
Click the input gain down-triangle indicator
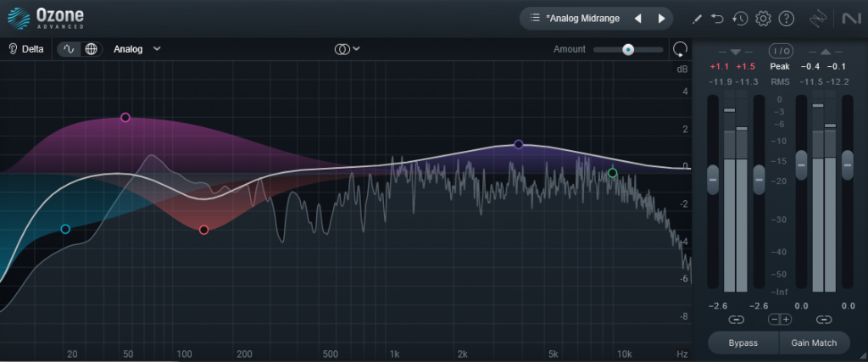[735, 52]
